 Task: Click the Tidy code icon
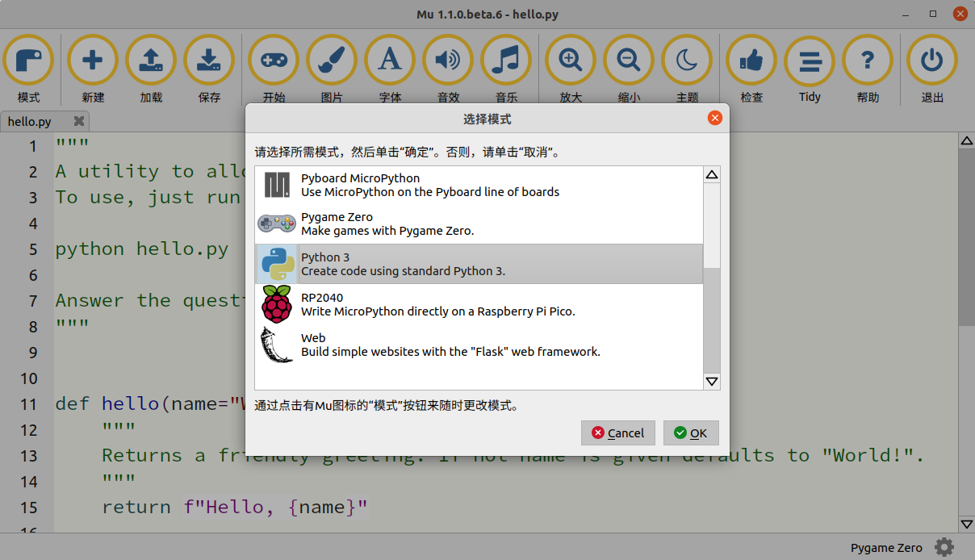point(810,61)
